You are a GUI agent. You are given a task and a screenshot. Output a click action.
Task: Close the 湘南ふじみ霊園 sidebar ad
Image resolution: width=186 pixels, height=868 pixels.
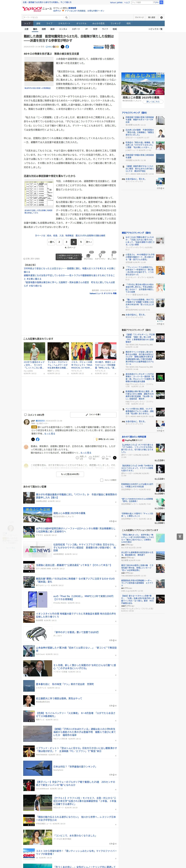pyautogui.click(x=163, y=73)
